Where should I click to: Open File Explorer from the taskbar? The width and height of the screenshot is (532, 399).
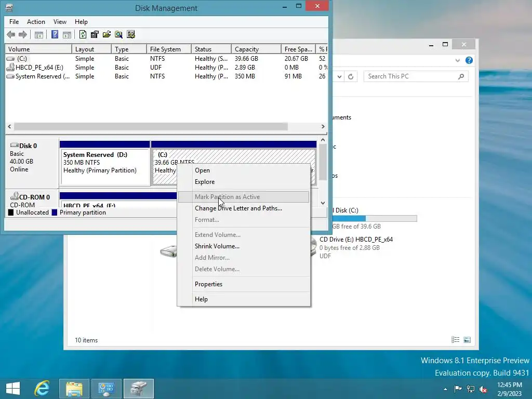(74, 389)
